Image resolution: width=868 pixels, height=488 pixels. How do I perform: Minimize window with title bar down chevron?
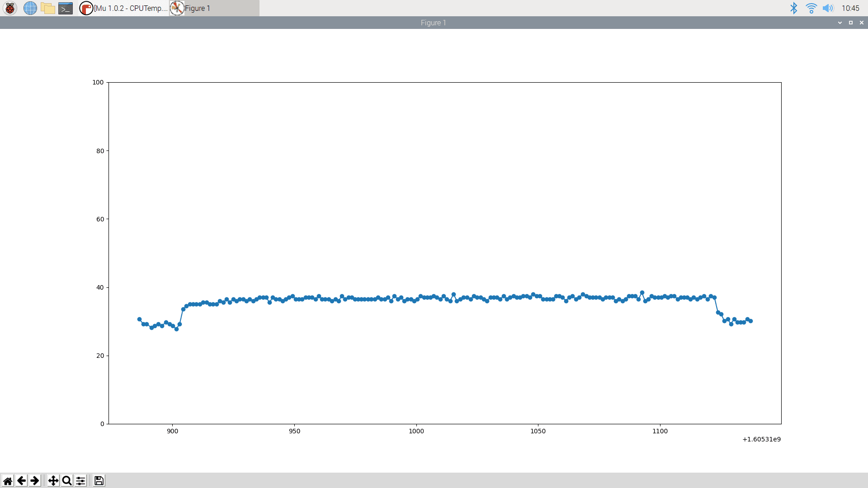click(x=840, y=23)
